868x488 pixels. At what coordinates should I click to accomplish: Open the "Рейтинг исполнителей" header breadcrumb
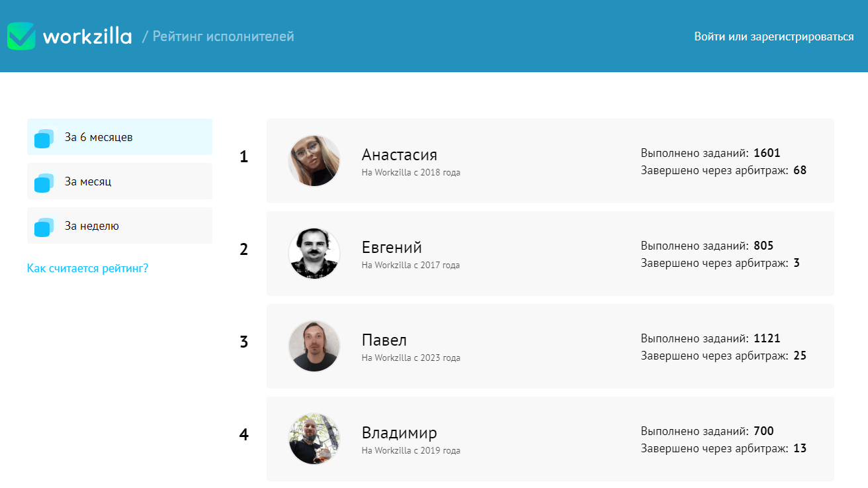223,36
